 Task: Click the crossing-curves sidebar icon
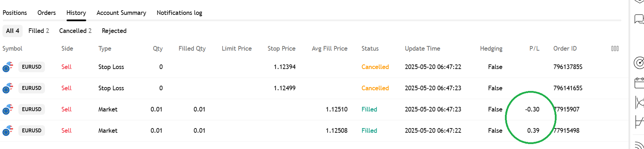tap(639, 103)
